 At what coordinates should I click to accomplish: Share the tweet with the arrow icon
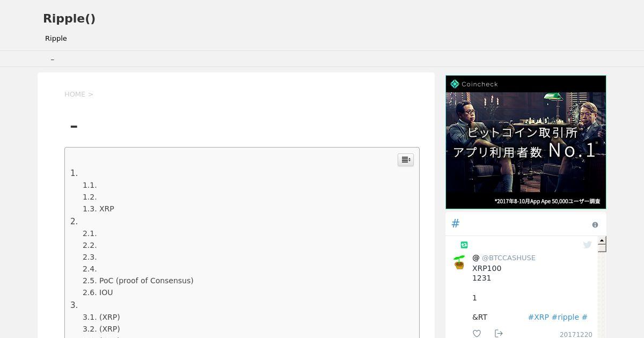[499, 334]
